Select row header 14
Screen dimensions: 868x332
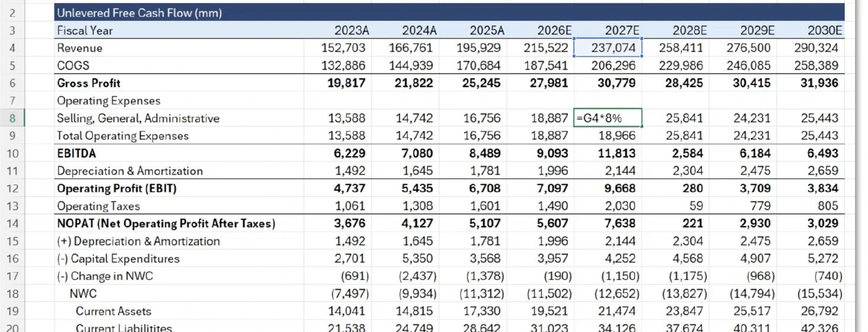coord(14,223)
